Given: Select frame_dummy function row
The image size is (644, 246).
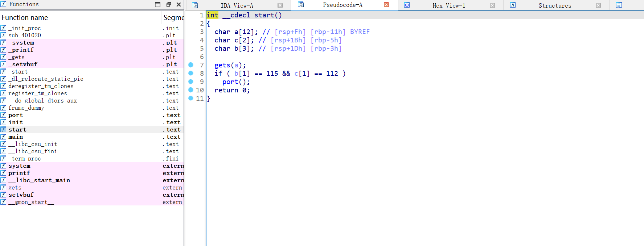Looking at the screenshot, I should pos(92,108).
